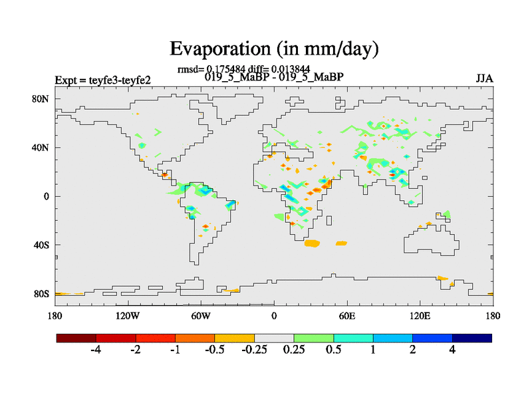Screen dimensions: 532x399
Task: Click the '019_5_MaBP - 019_5_MaBP' subtitle
Action: (x=274, y=76)
